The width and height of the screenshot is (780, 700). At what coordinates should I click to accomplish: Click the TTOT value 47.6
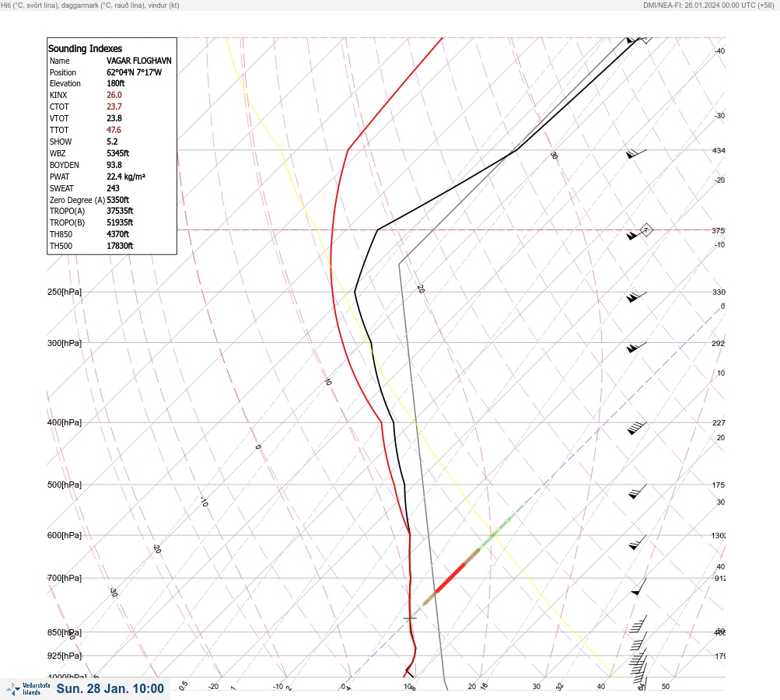[x=114, y=130]
